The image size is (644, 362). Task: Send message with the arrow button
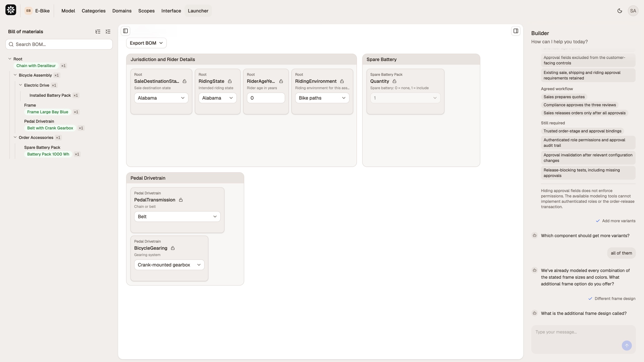coord(627,345)
